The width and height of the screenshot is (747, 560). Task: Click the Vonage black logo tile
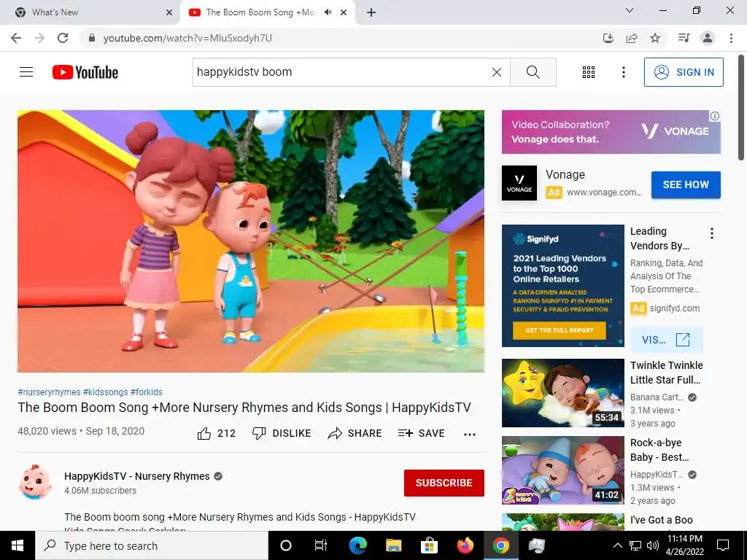519,183
